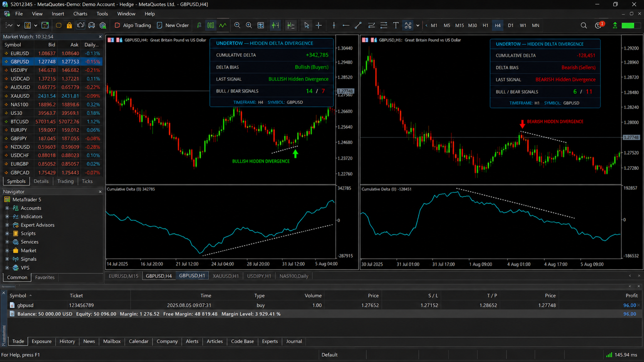The height and width of the screenshot is (362, 644).
Task: Open a New Order ticket
Action: (x=173, y=25)
